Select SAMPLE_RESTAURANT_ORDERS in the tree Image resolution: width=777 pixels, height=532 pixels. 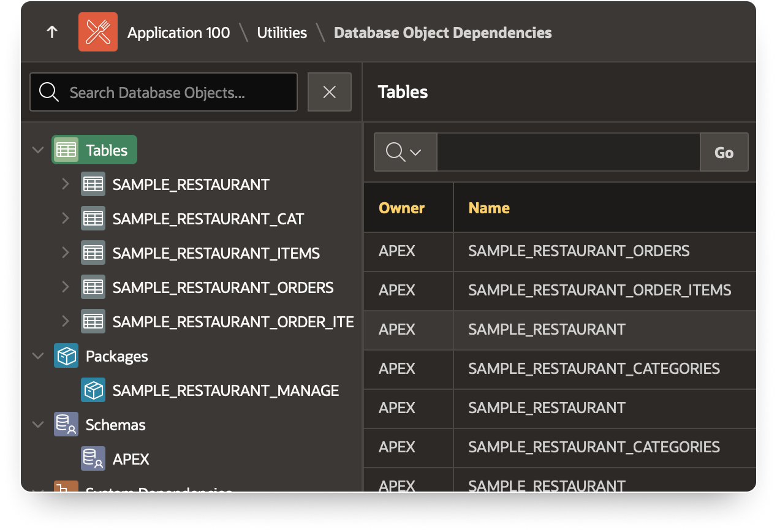[x=223, y=287]
